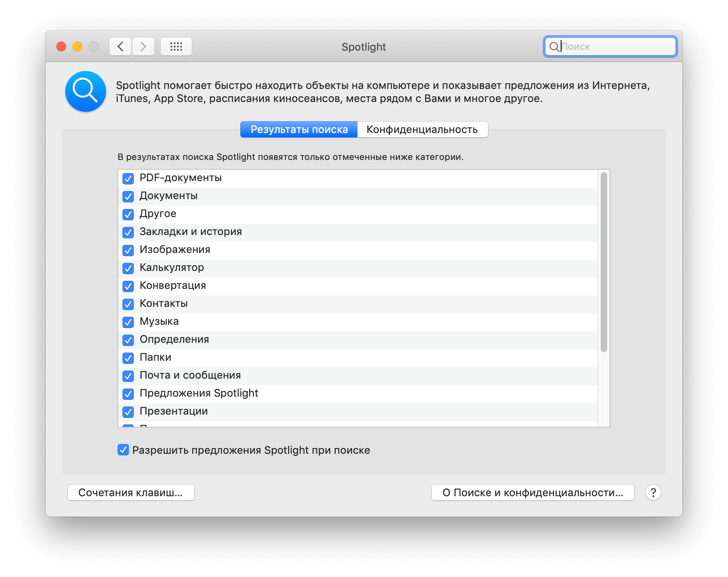
Task: Toggle the Калькулятор checkbox
Action: [x=128, y=268]
